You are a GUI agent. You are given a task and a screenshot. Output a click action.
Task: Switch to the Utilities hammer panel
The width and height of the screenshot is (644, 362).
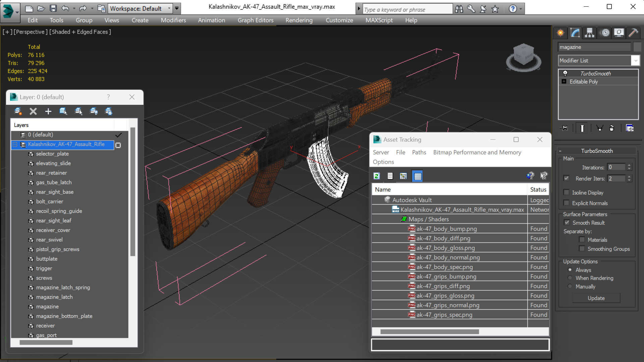[633, 33]
